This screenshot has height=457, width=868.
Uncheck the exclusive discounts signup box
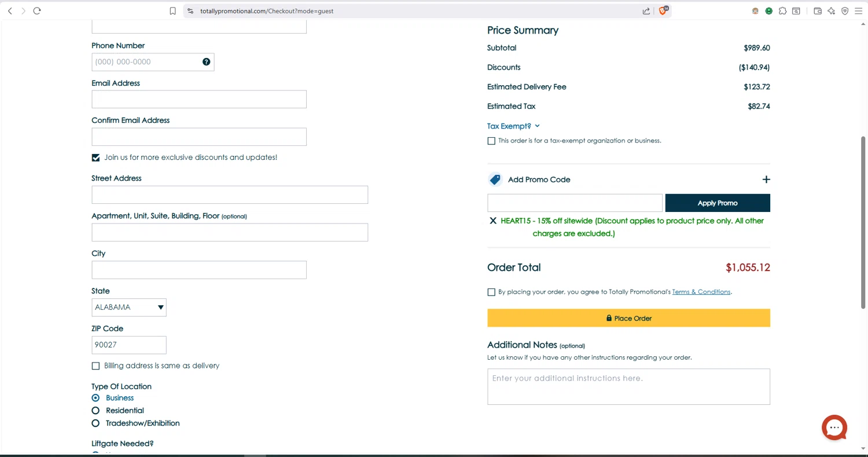click(96, 158)
